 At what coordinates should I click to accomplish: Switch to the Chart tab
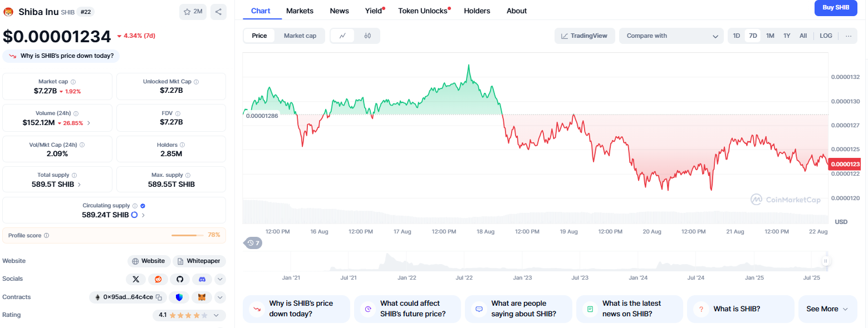261,11
